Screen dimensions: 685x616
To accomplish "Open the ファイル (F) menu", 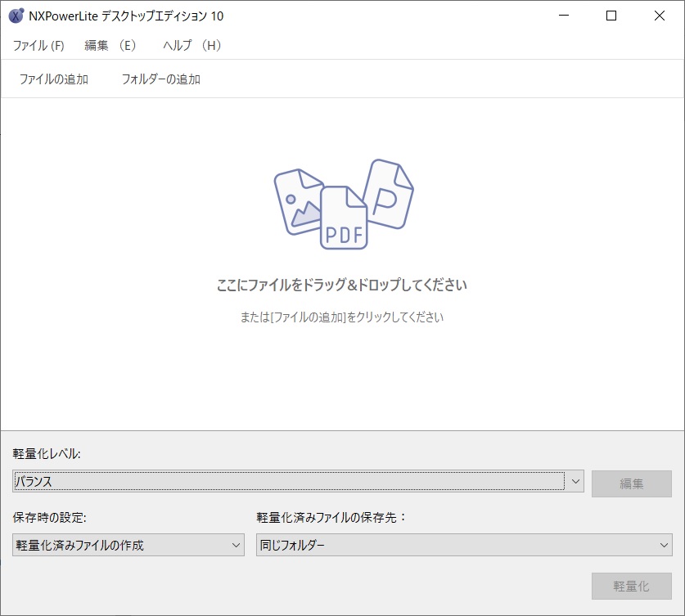I will pos(38,46).
